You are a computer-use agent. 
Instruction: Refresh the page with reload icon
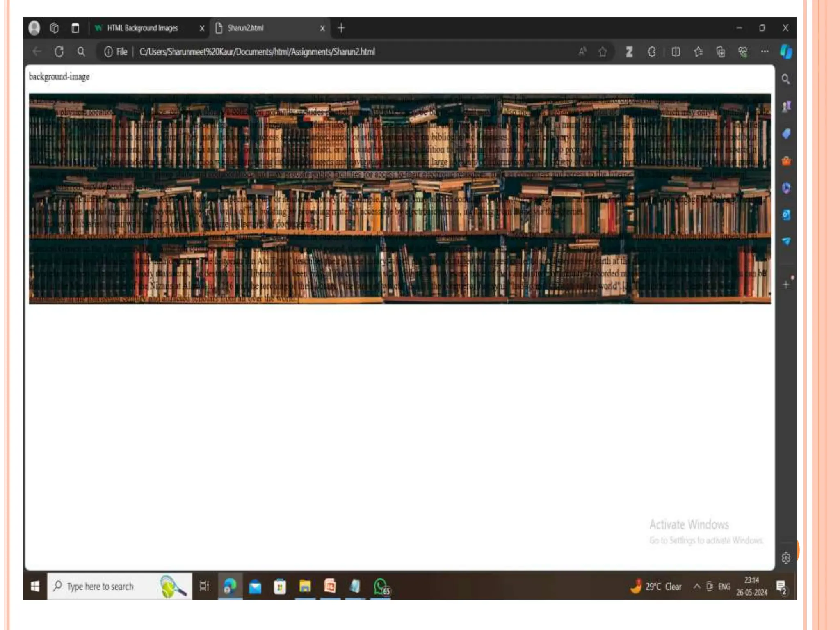(x=59, y=52)
